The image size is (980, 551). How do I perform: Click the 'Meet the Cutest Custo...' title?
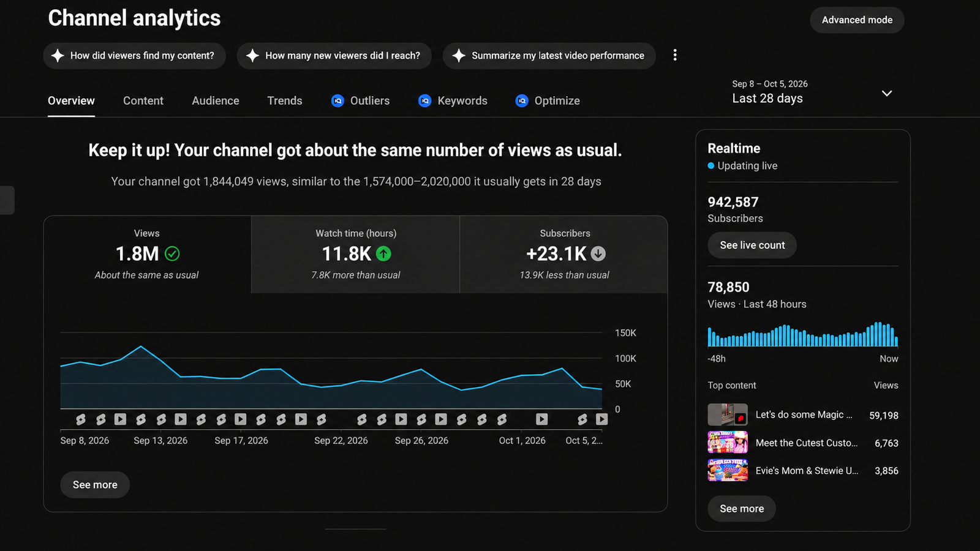pyautogui.click(x=807, y=443)
